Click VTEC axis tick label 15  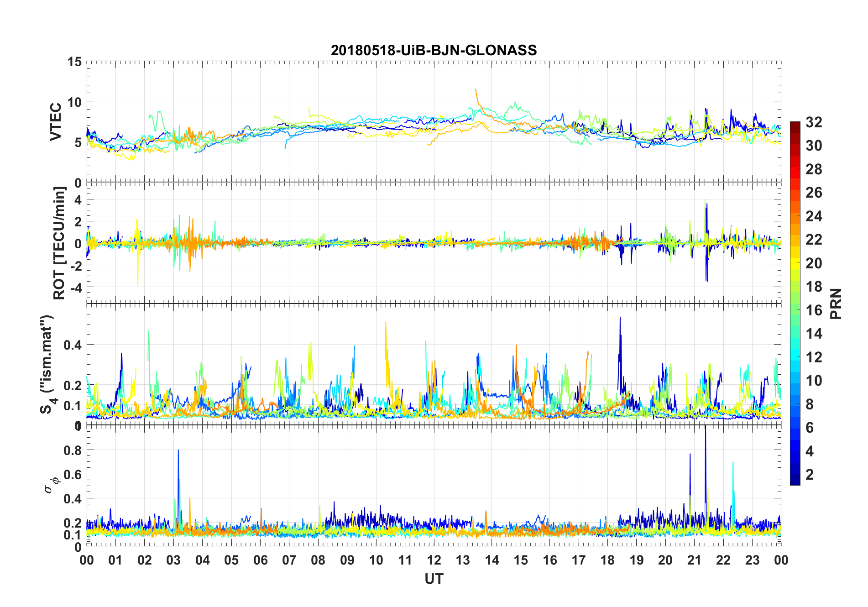[74, 62]
